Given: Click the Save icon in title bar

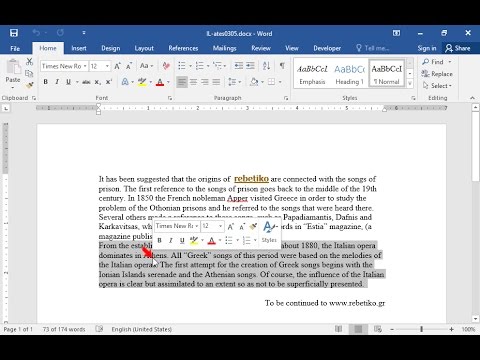Looking at the screenshot, I should pos(14,33).
